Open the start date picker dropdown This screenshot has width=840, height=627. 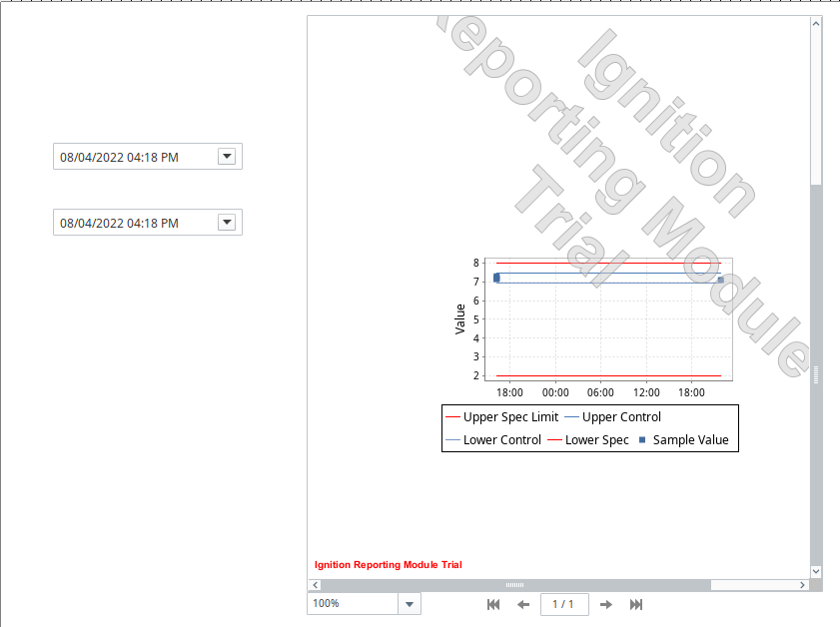pyautogui.click(x=228, y=156)
